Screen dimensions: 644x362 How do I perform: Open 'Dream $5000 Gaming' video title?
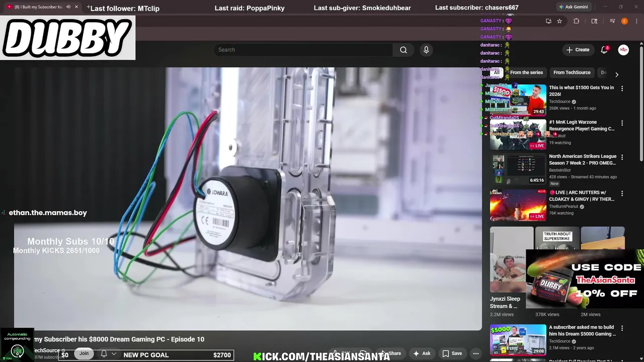583,330
